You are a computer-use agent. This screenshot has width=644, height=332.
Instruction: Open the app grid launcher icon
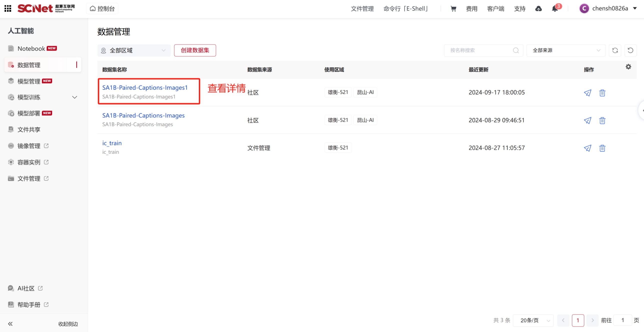pyautogui.click(x=8, y=9)
